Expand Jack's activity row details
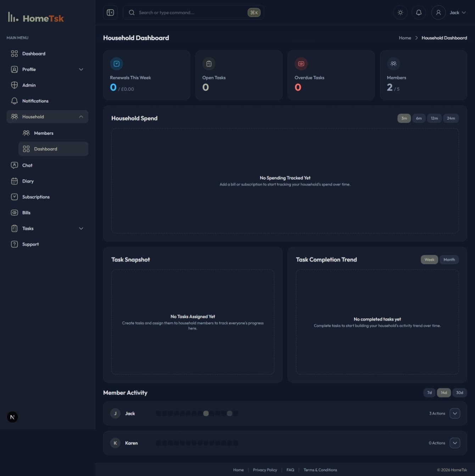Image resolution: width=475 pixels, height=476 pixels. [455, 413]
